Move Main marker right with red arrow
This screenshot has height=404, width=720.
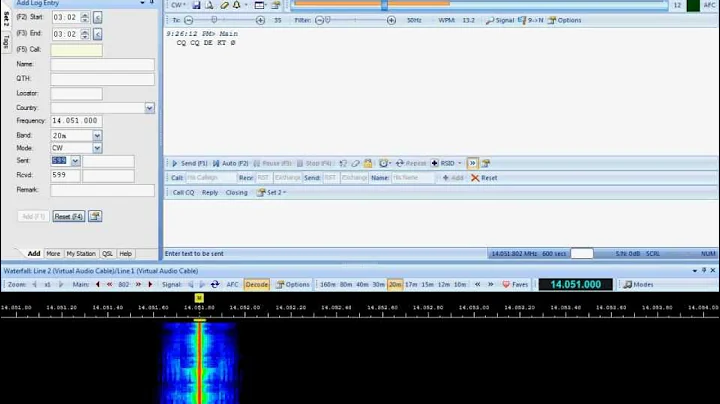150,285
